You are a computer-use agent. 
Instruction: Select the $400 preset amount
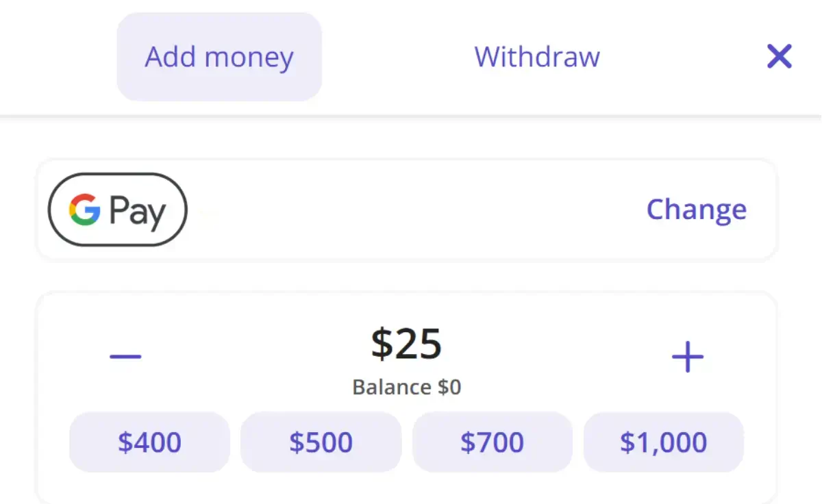(149, 442)
